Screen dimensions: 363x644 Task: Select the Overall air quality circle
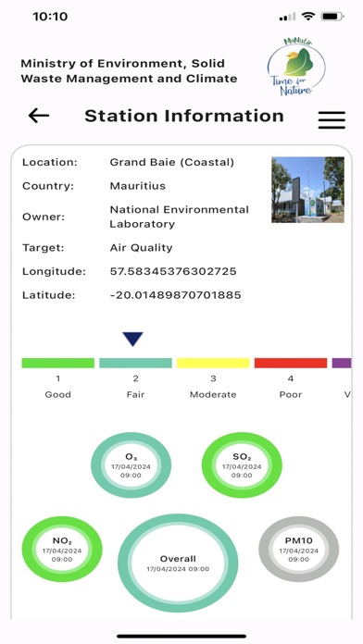(178, 563)
